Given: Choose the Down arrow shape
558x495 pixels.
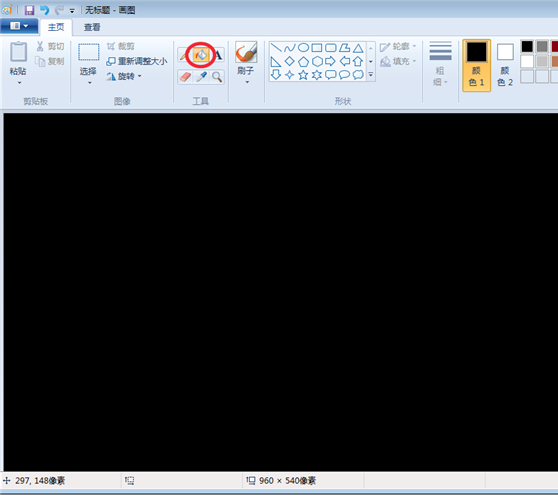Looking at the screenshot, I should point(276,75).
